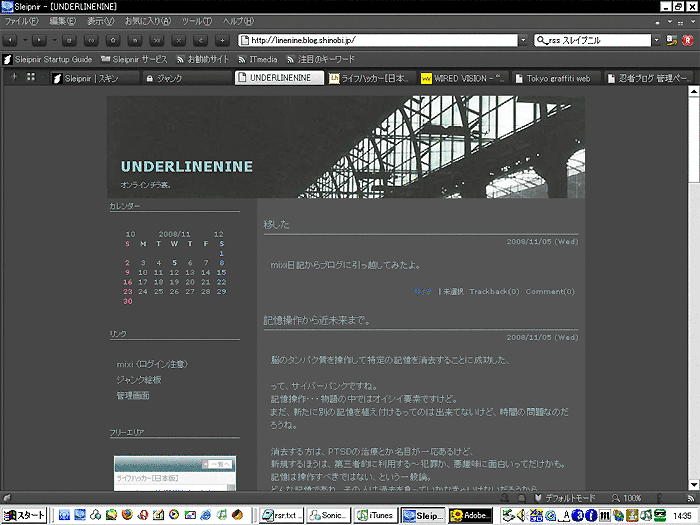Switch to Sonic taskbar button
Screen dimensions: 700x525
pyautogui.click(x=329, y=515)
